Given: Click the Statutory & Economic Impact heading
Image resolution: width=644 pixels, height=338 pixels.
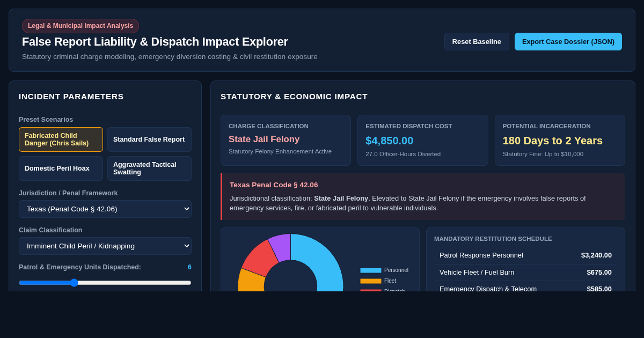Looking at the screenshot, I should click(x=294, y=97).
